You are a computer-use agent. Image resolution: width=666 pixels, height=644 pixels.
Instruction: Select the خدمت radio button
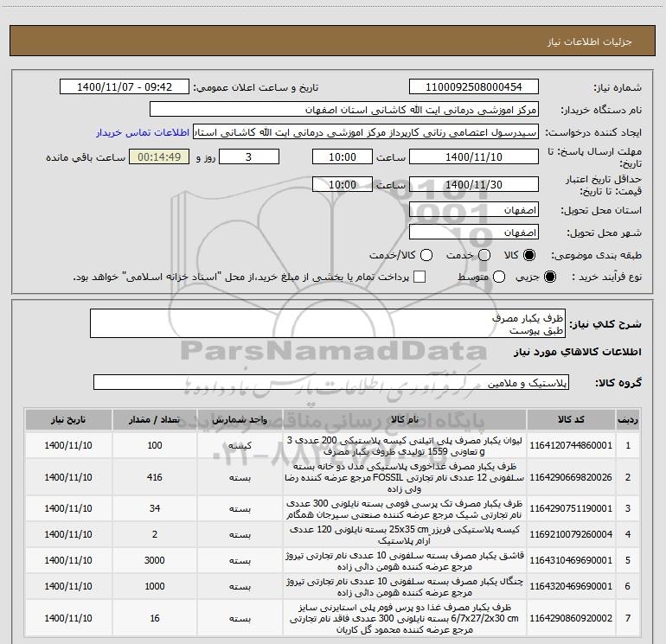484,255
